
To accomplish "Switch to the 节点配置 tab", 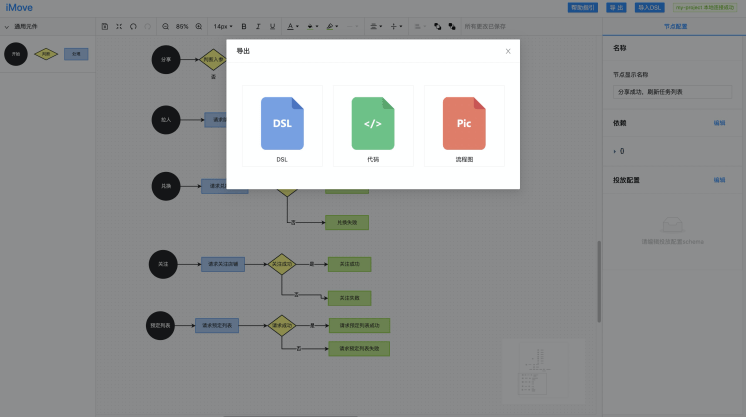I will click(x=675, y=27).
